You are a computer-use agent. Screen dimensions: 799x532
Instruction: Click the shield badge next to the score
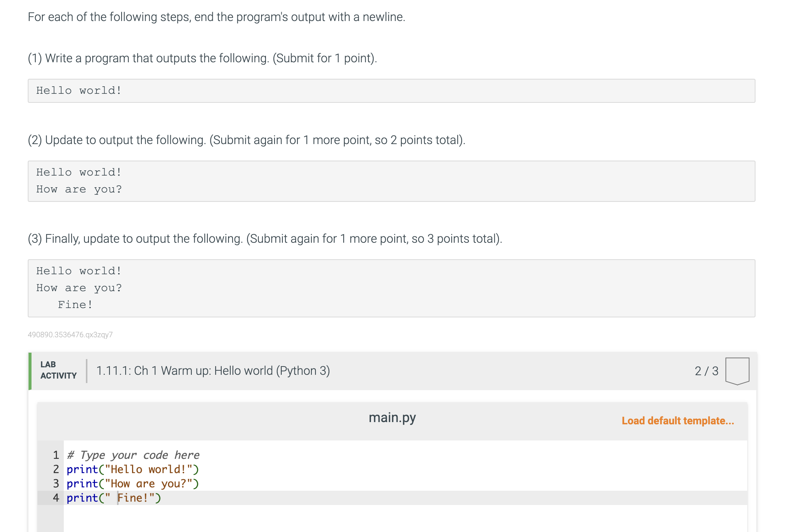pyautogui.click(x=736, y=371)
